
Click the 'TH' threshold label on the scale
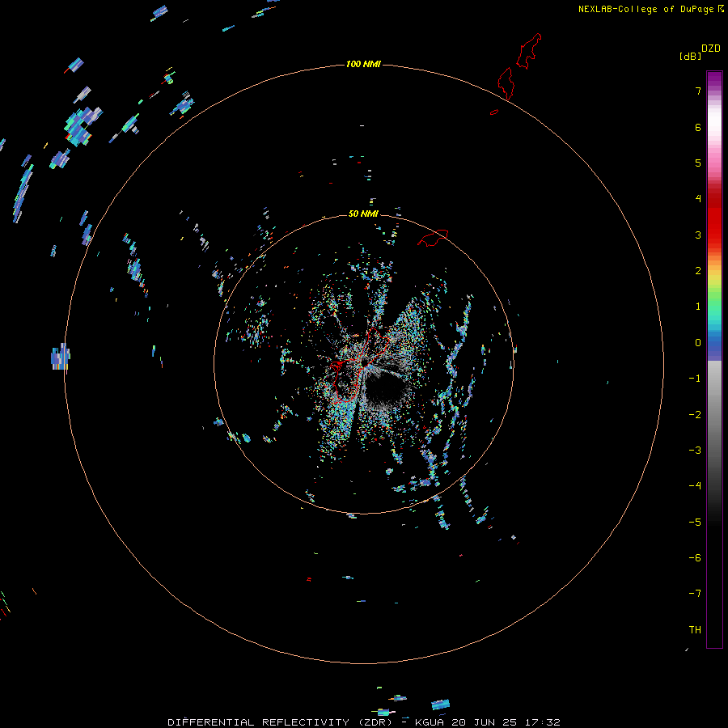click(x=695, y=630)
